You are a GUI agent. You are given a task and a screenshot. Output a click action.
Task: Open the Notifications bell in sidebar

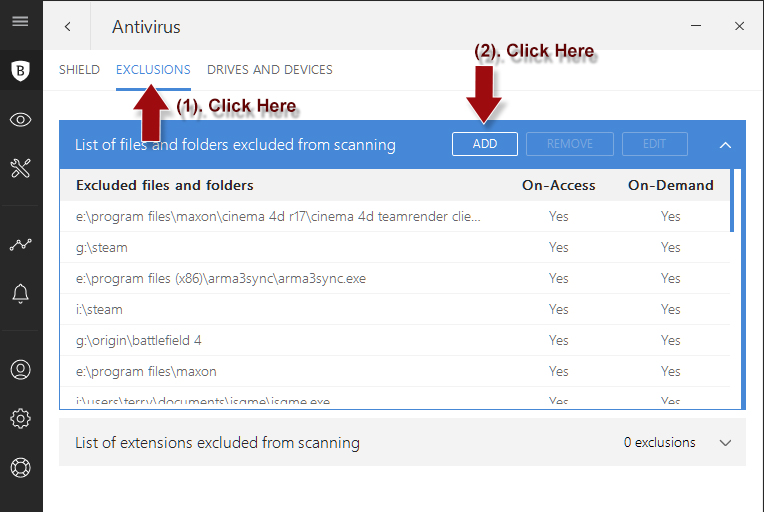coord(20,293)
